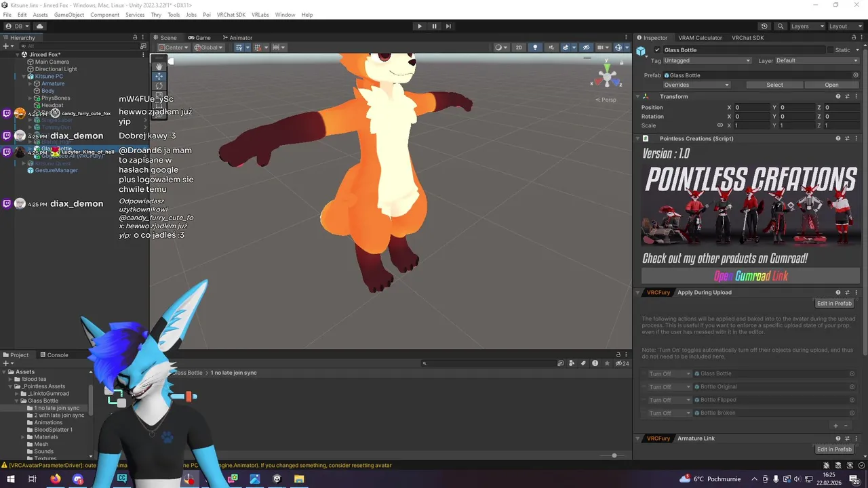Collapse the Transform component foldout
Viewport: 868px width, 488px height.
pyautogui.click(x=639, y=97)
